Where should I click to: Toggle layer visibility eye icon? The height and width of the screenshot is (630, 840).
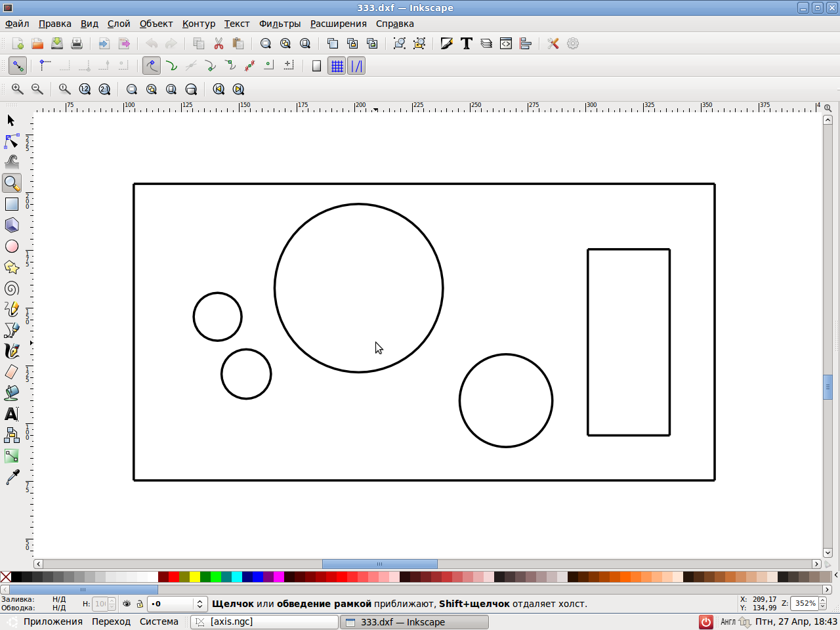(x=127, y=604)
